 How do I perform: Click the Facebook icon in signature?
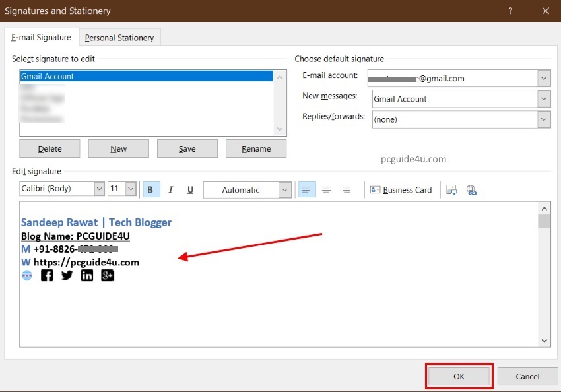tap(47, 275)
